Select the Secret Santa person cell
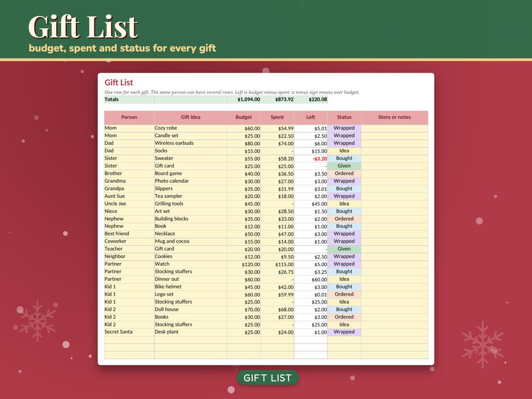The height and width of the screenshot is (399, 532). pos(129,332)
